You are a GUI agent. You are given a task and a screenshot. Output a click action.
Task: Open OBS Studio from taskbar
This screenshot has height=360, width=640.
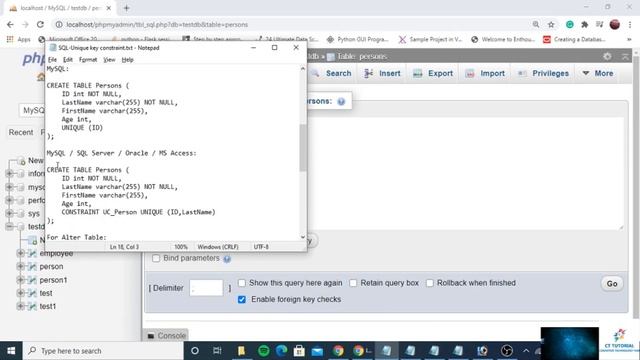tap(507, 351)
